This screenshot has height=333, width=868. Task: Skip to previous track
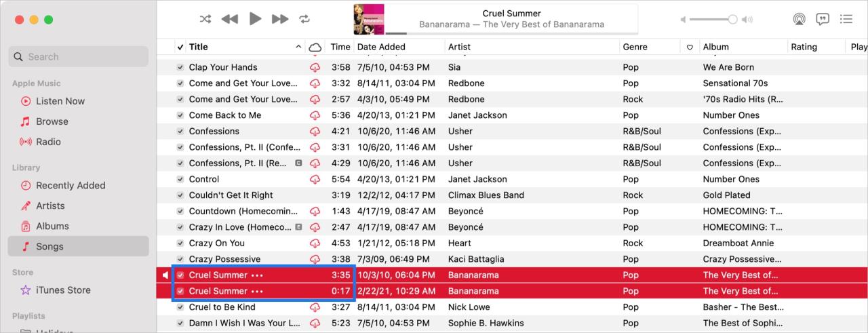pyautogui.click(x=230, y=19)
